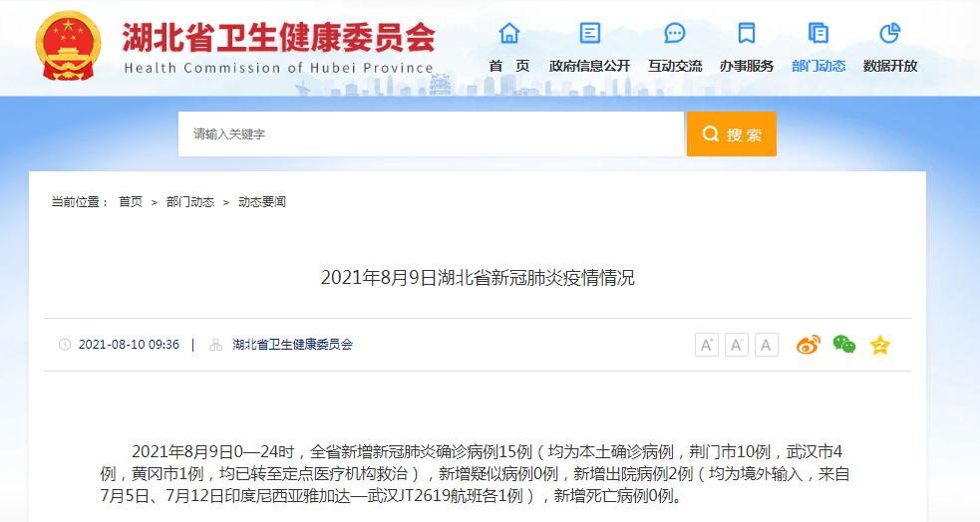Open the 动态要闻 breadcrumb link
The height and width of the screenshot is (522, 980).
[x=261, y=201]
